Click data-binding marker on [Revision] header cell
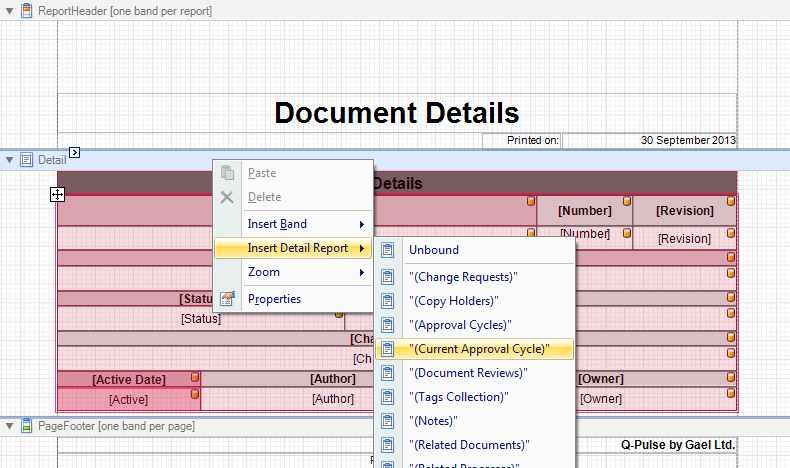Viewport: 790px width, 468px height. [x=731, y=201]
